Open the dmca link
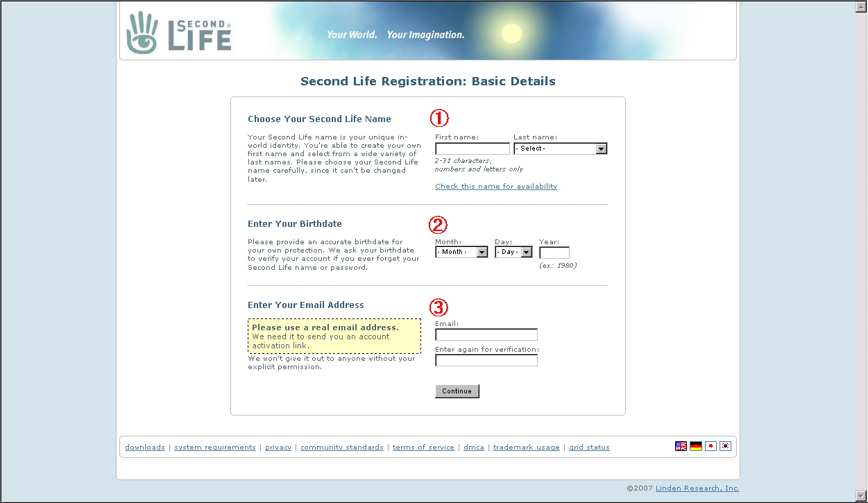This screenshot has width=868, height=503. pos(474,447)
